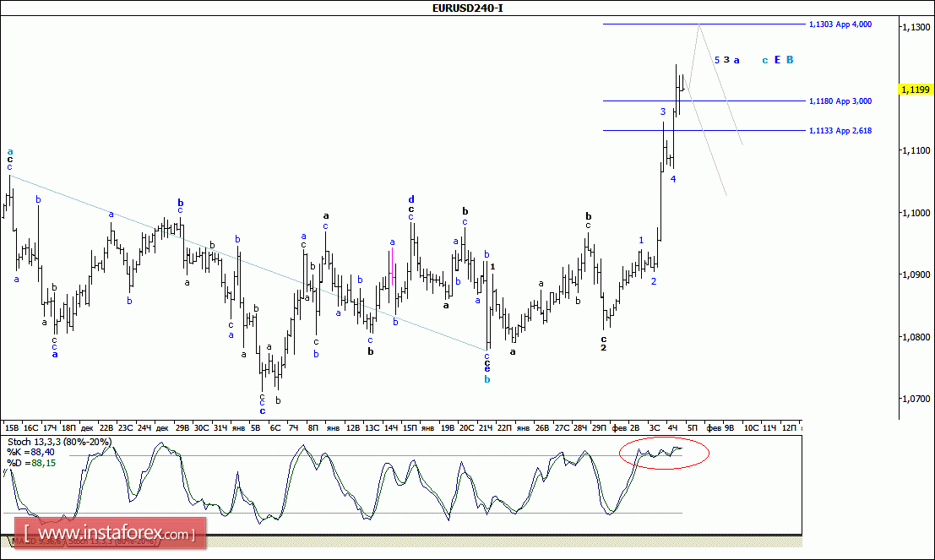Click the 19В date label on time axis

pos(447,427)
